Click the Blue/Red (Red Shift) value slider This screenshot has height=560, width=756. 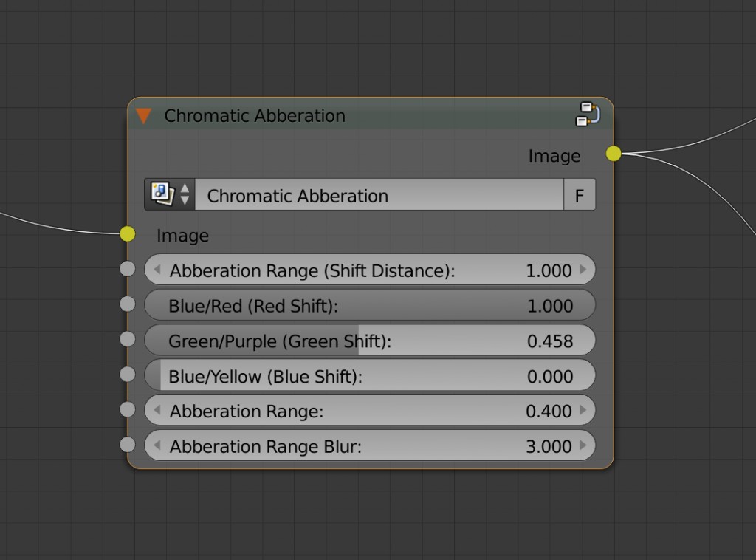pyautogui.click(x=369, y=304)
